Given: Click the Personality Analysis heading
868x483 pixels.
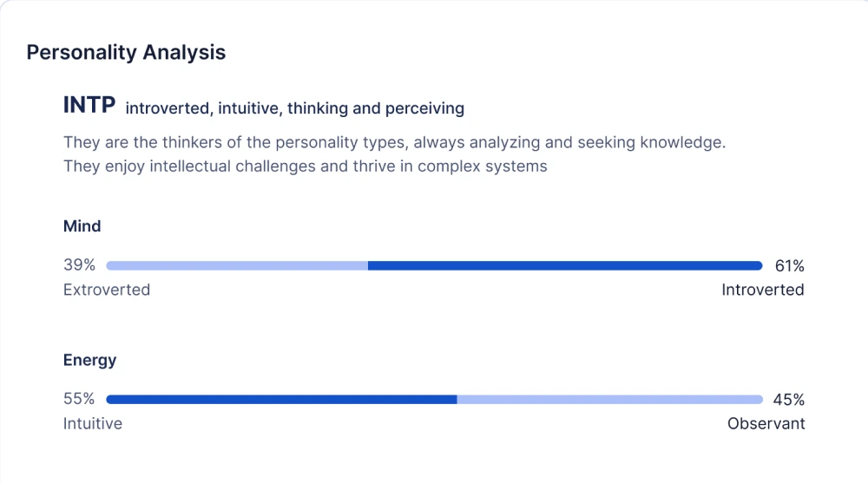Looking at the screenshot, I should pos(126,52).
